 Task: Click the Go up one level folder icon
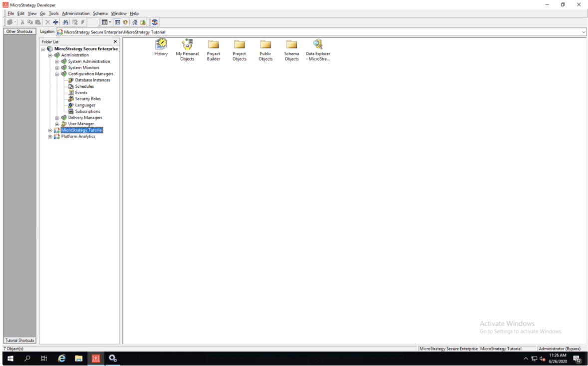(143, 22)
